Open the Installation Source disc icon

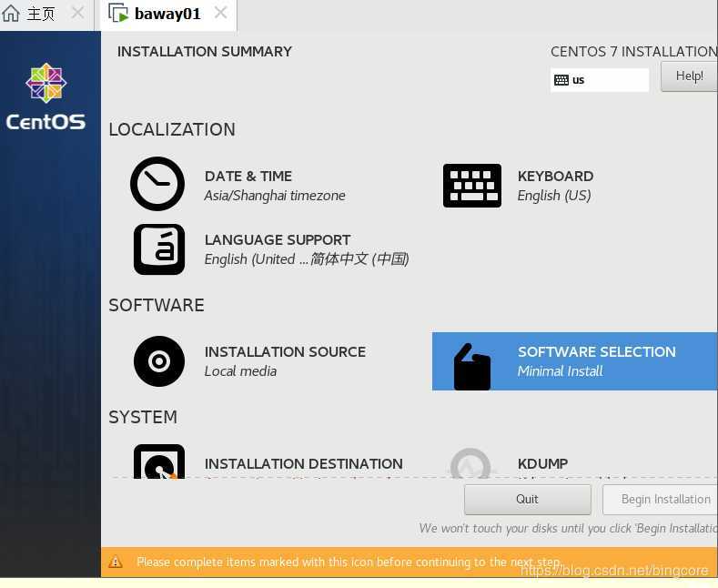point(159,361)
